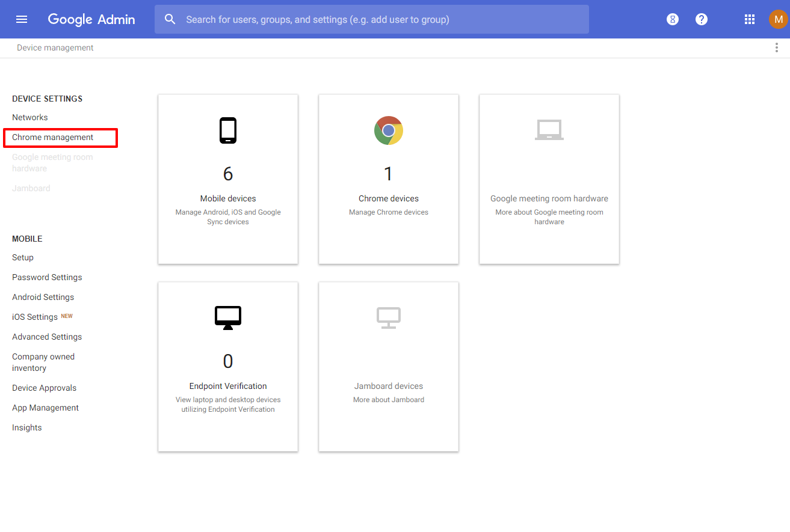Click the mobile devices count 6

(228, 174)
